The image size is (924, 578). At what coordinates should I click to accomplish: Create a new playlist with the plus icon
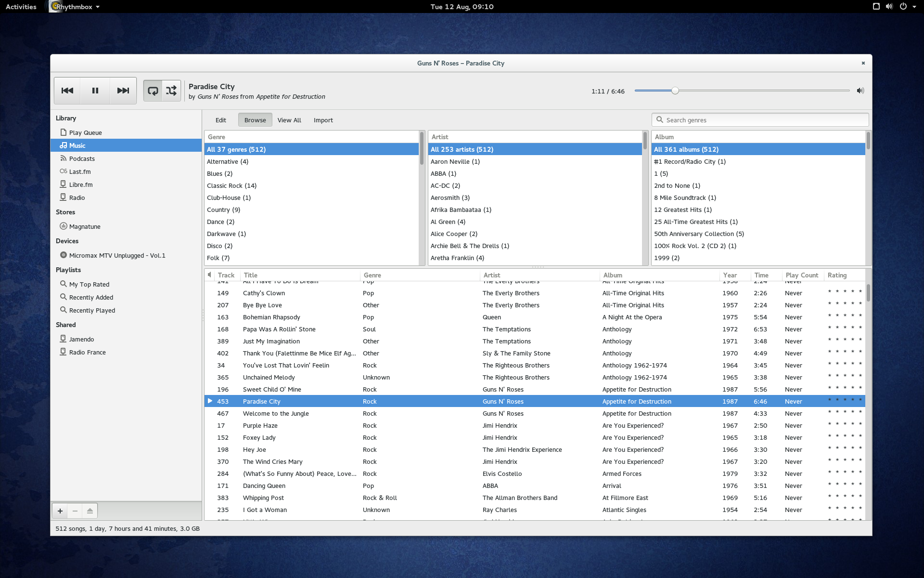click(x=60, y=511)
